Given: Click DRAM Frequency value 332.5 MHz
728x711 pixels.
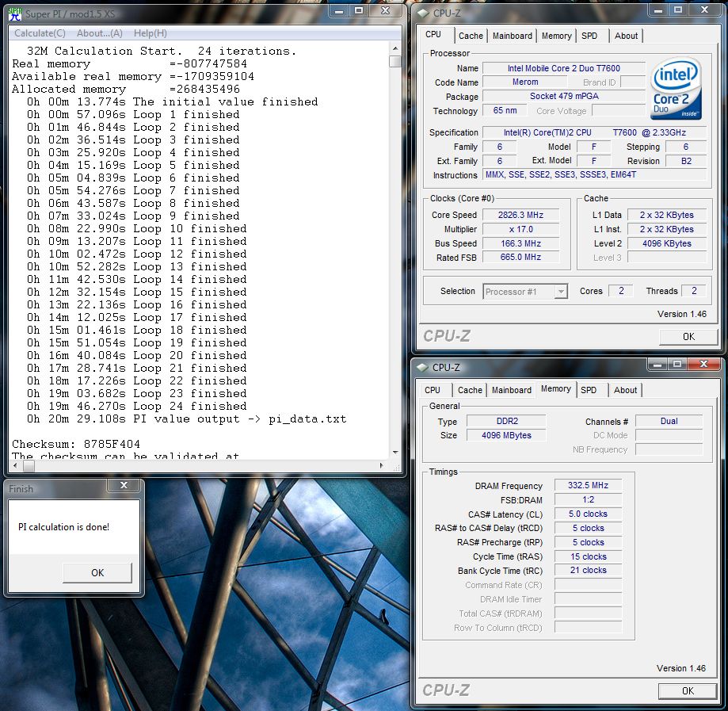Looking at the screenshot, I should point(588,486).
